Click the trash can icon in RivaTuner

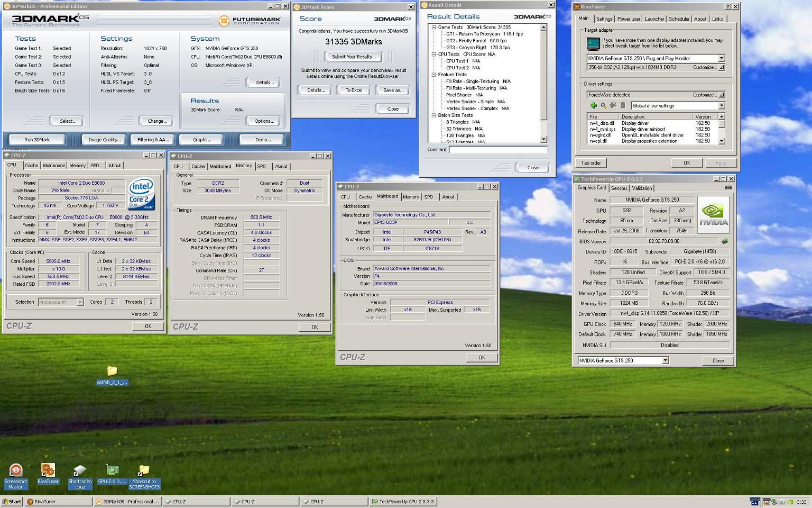tap(623, 105)
